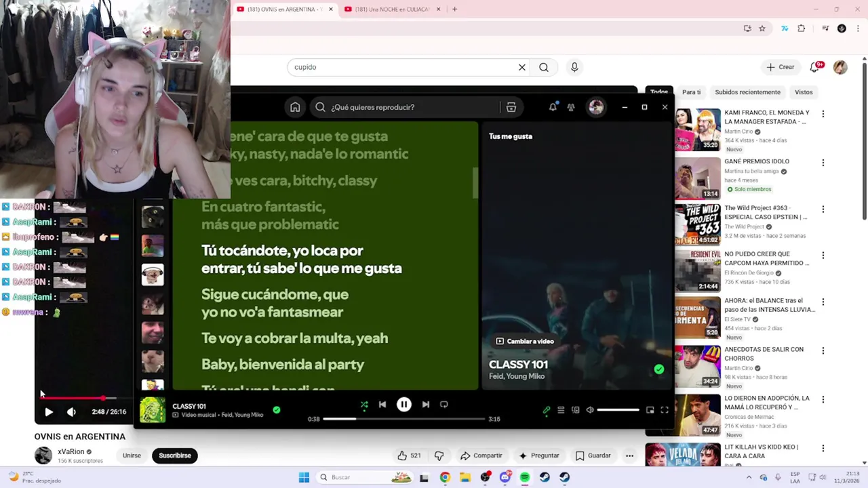Open 'NO PUEDO CREER QUE CAPCOM' video thumbnail
The image size is (868, 488).
[698, 270]
